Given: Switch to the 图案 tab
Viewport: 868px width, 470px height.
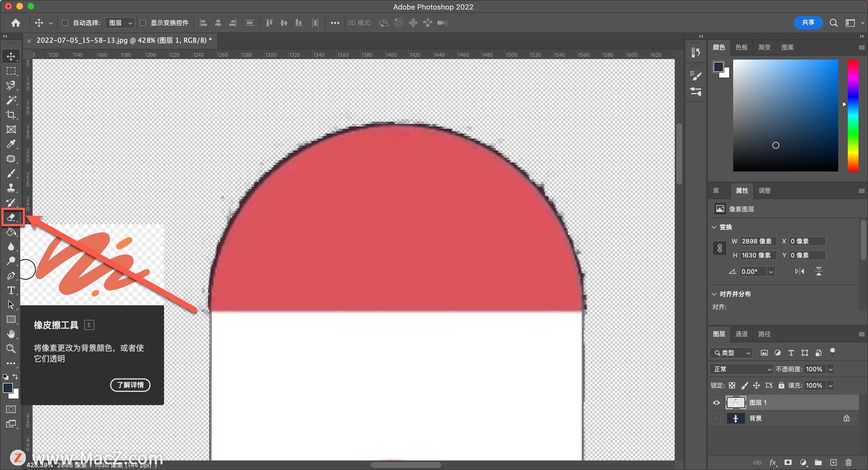Looking at the screenshot, I should (788, 47).
